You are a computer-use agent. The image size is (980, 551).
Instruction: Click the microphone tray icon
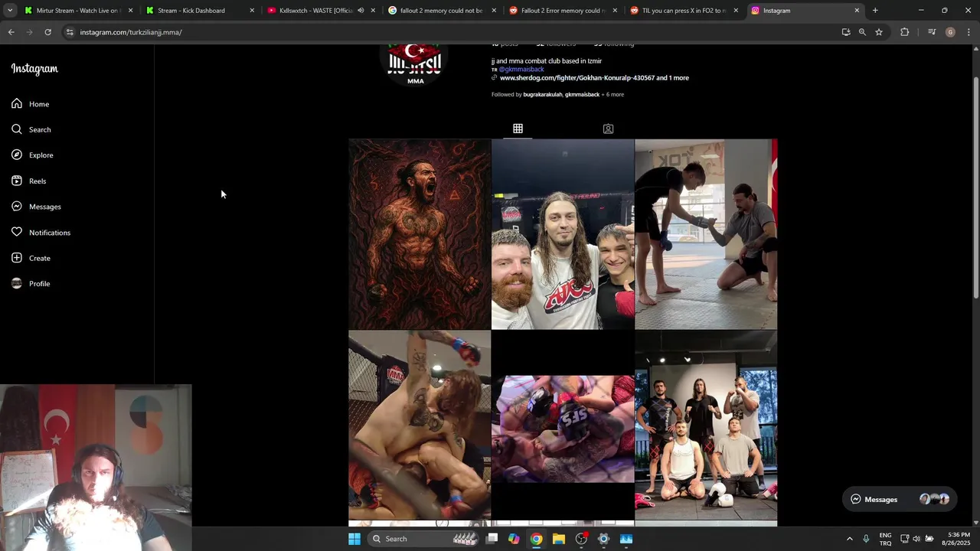pos(866,539)
